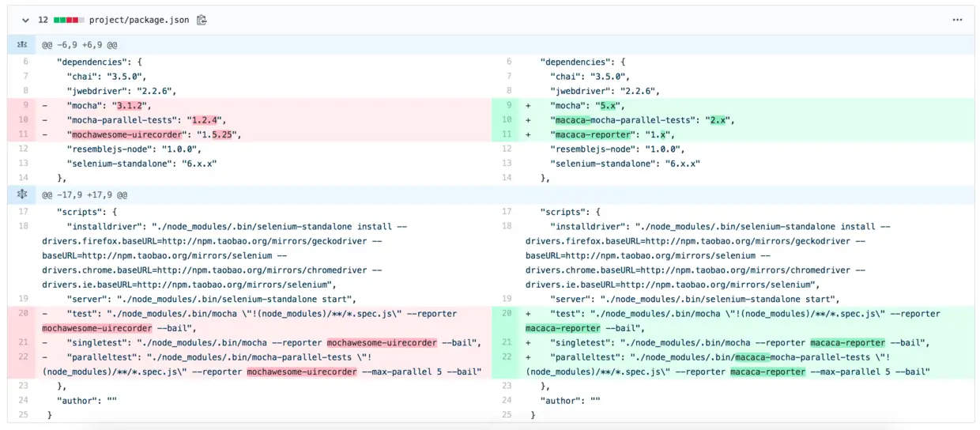Select added line number 9

point(509,105)
